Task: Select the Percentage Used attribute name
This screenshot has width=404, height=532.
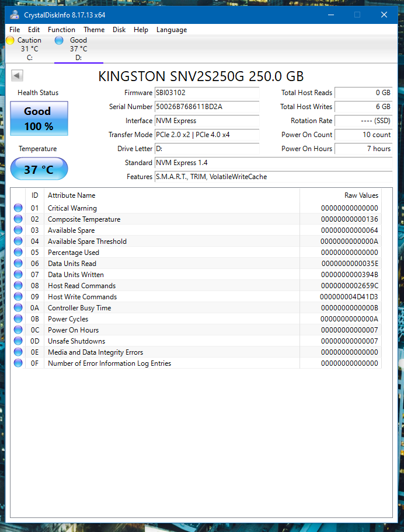Action: point(74,253)
